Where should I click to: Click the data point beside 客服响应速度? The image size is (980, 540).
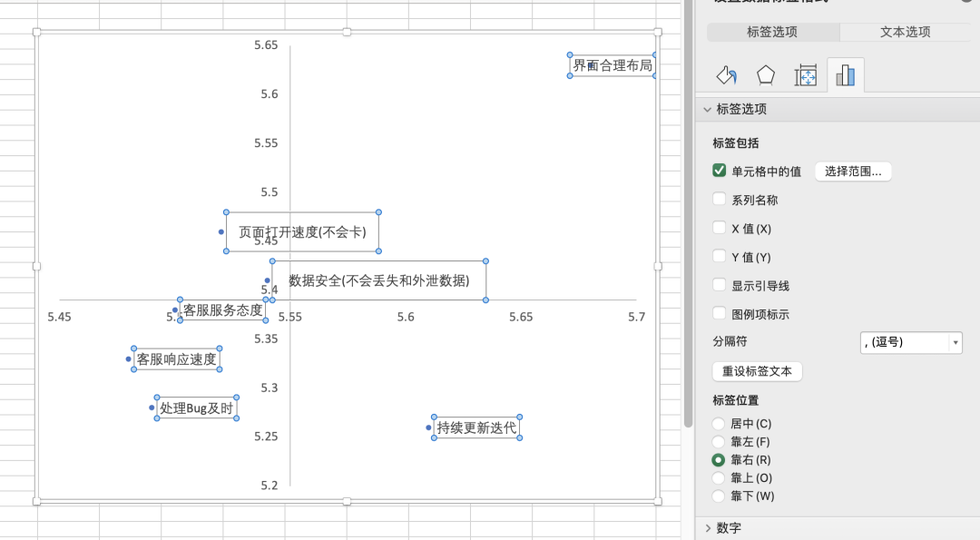[128, 358]
